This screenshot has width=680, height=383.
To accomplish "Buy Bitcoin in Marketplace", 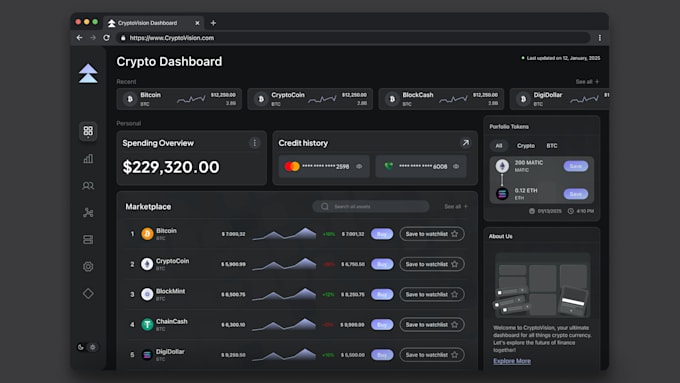I will 382,234.
